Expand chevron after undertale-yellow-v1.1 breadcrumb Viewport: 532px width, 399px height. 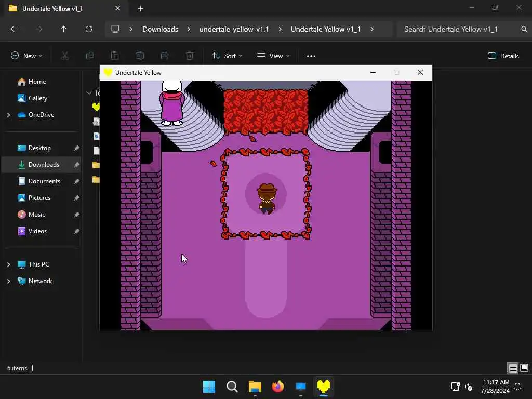tap(280, 29)
